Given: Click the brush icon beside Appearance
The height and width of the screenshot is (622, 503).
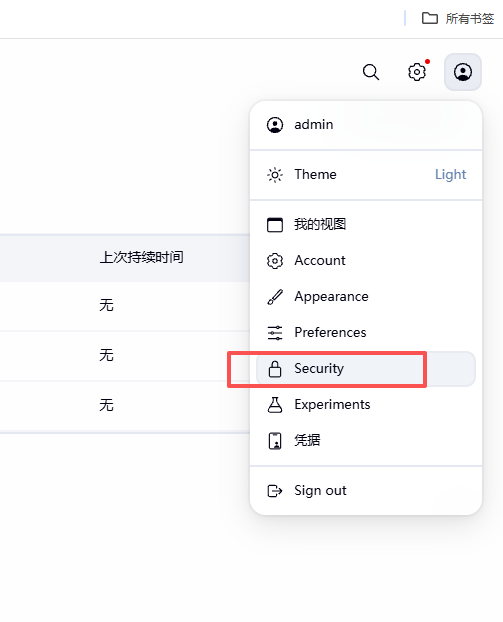Looking at the screenshot, I should coord(275,297).
